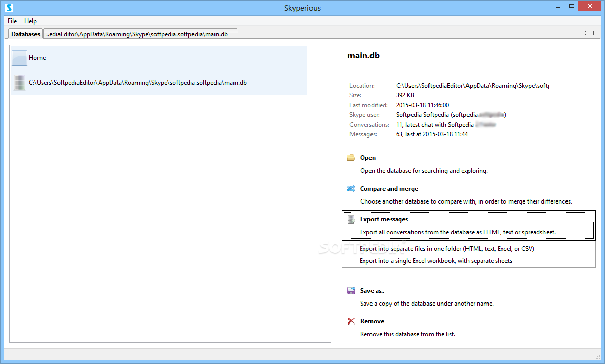Click the folder icon next to Open

pos(350,158)
